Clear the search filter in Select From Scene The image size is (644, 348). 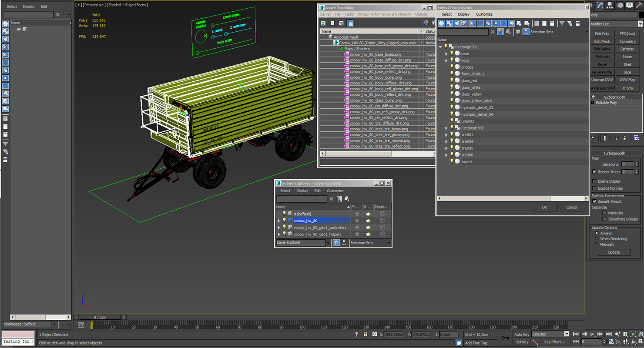point(493,32)
